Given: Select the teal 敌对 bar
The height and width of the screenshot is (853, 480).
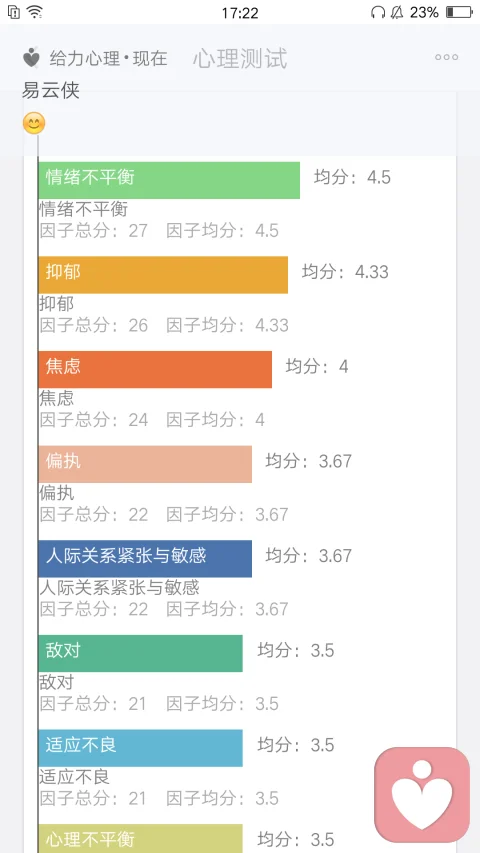Looking at the screenshot, I should 140,653.
